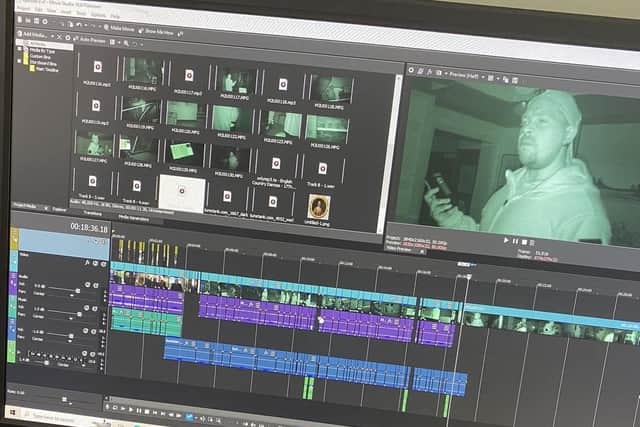640x427 pixels.
Task: Switch to the Transitions tab
Action: click(93, 213)
